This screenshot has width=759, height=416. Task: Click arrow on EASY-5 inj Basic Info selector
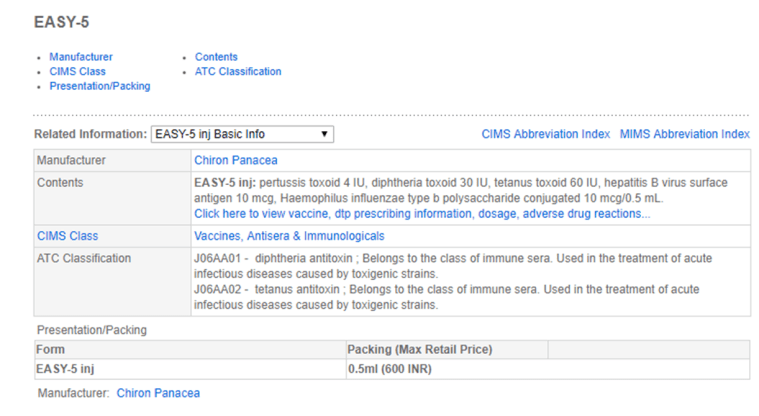[x=324, y=134]
